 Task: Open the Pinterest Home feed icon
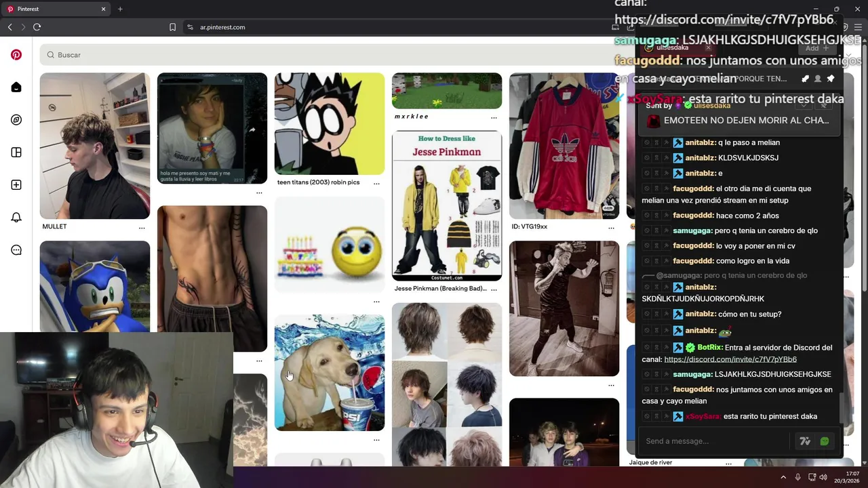tap(16, 87)
